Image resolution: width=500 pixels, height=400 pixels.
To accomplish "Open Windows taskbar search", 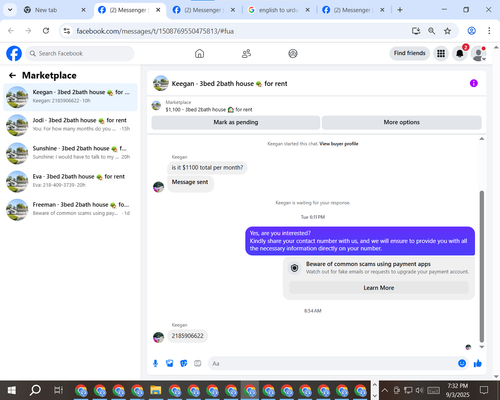I will click(x=35, y=390).
